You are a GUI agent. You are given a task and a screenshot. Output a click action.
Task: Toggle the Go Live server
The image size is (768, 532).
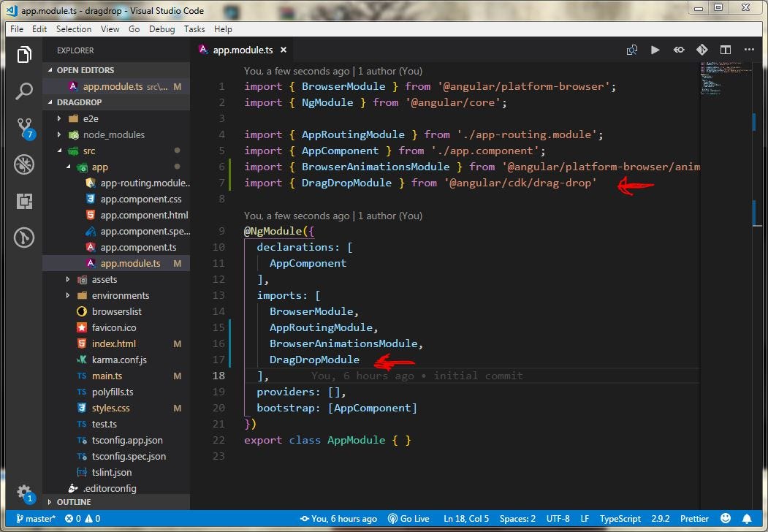pyautogui.click(x=408, y=518)
